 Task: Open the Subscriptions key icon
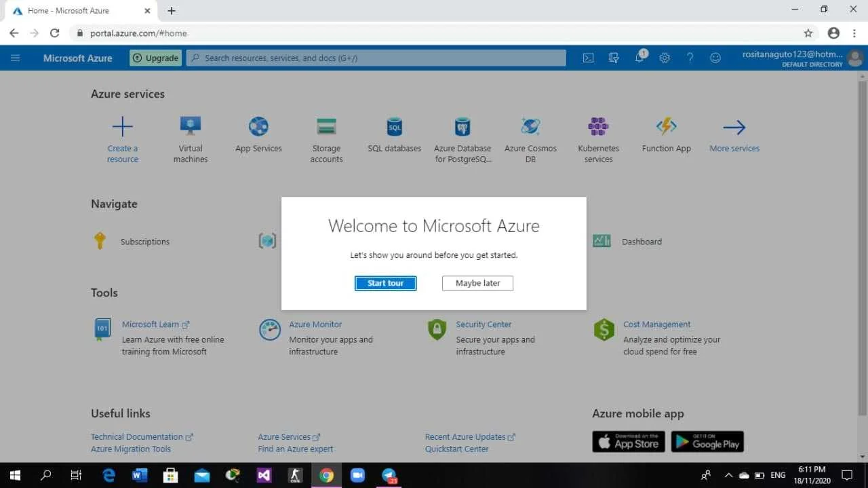(100, 241)
